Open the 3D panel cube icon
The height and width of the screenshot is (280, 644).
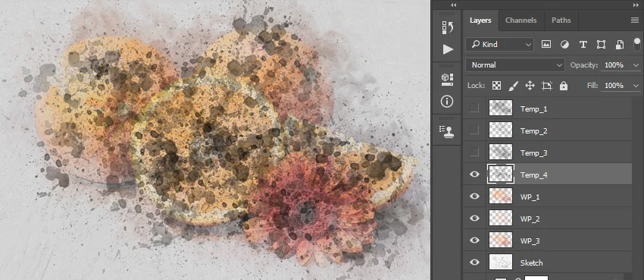tap(448, 80)
